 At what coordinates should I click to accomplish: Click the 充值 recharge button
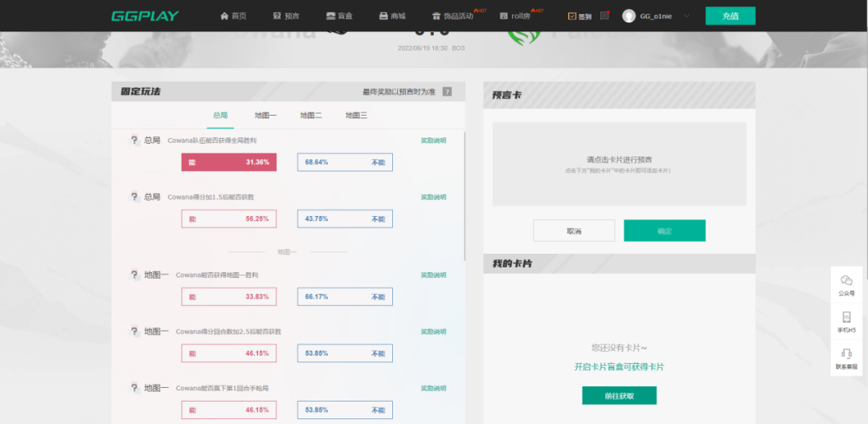tap(730, 16)
